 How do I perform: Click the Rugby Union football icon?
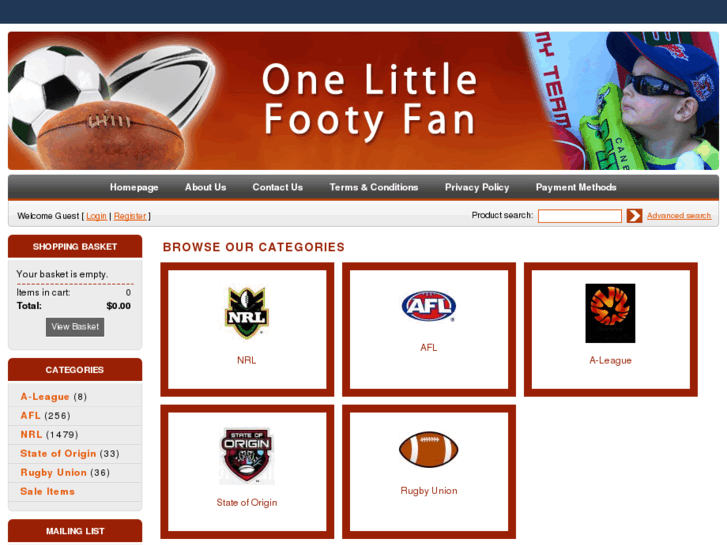tap(428, 449)
